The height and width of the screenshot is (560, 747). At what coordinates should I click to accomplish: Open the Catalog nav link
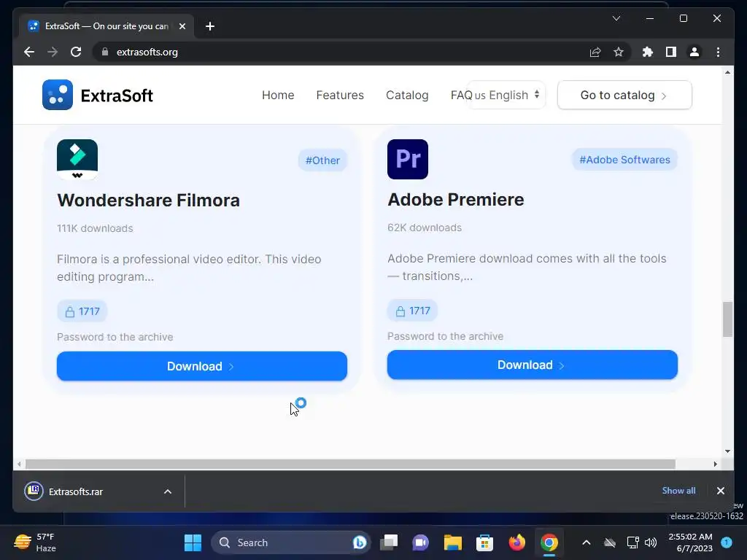407,96
